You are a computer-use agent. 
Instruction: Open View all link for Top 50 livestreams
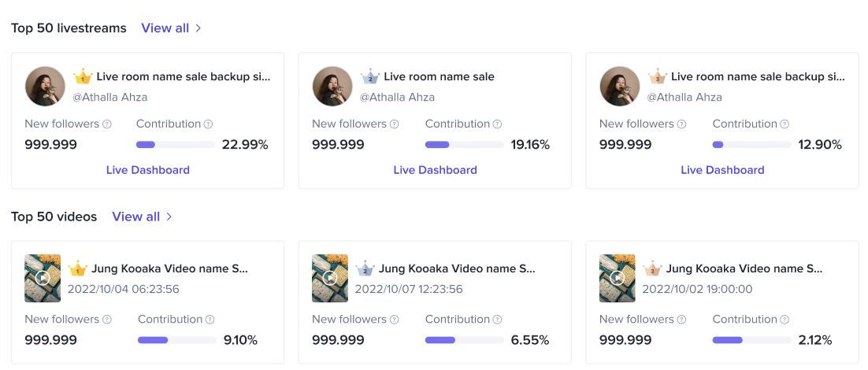click(165, 28)
